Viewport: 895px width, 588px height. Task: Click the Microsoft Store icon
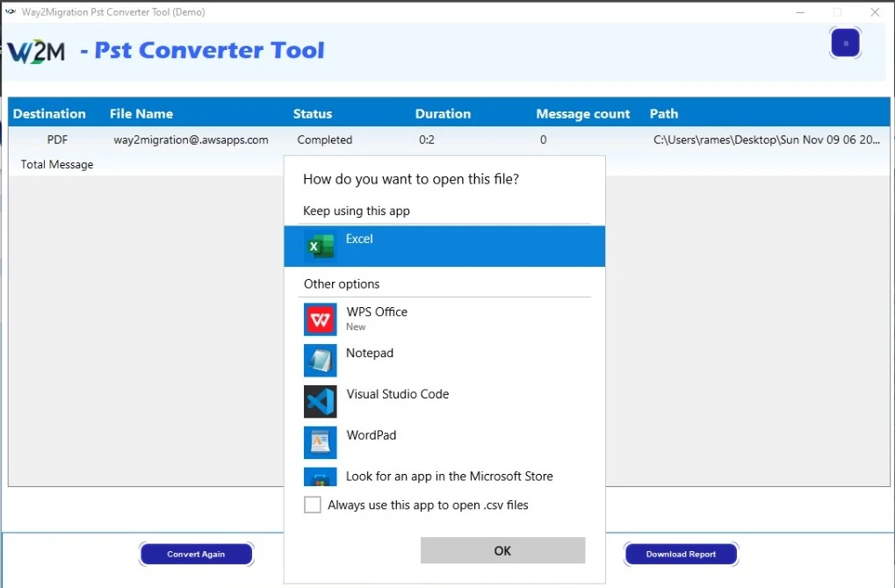click(x=321, y=477)
